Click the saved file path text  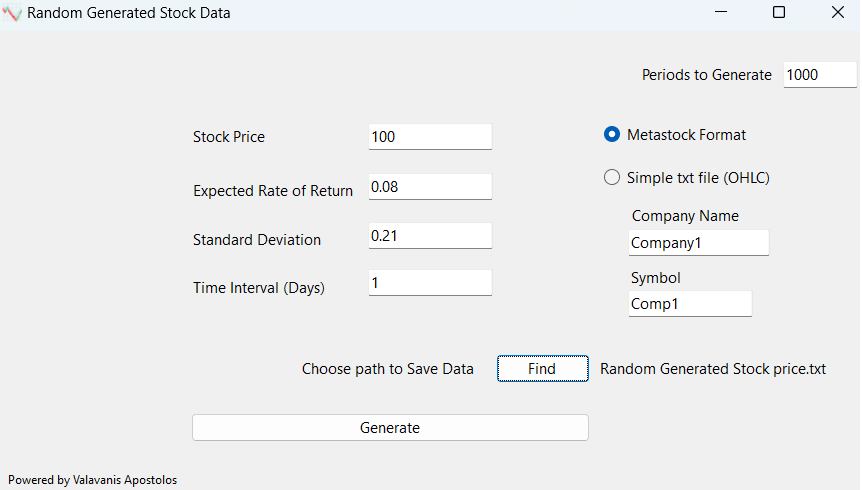tap(713, 369)
